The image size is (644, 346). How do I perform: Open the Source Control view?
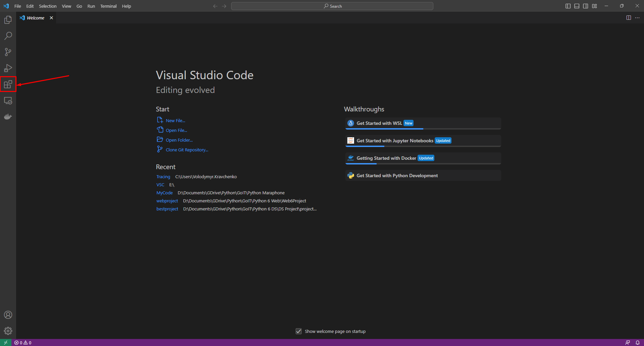8,52
